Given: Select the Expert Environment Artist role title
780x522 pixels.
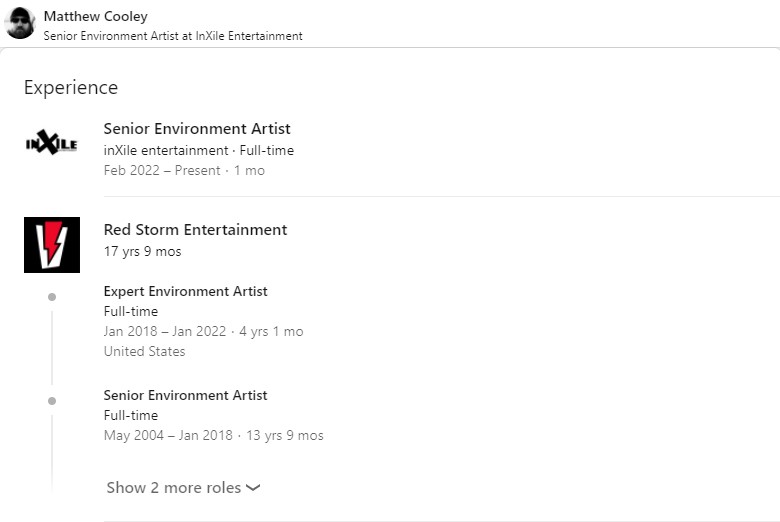Looking at the screenshot, I should [186, 291].
